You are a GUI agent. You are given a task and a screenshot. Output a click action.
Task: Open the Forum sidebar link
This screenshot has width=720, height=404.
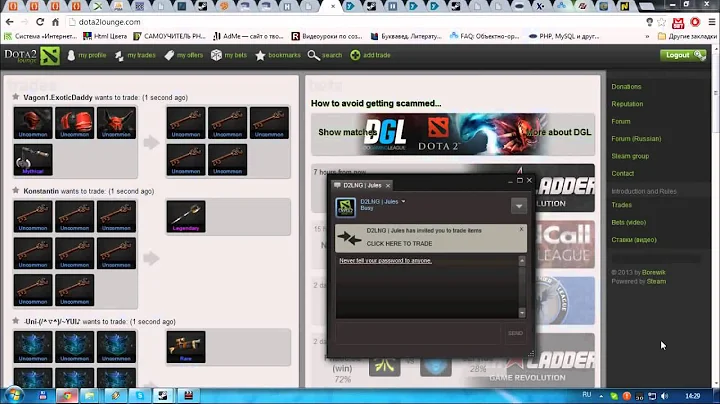[621, 122]
